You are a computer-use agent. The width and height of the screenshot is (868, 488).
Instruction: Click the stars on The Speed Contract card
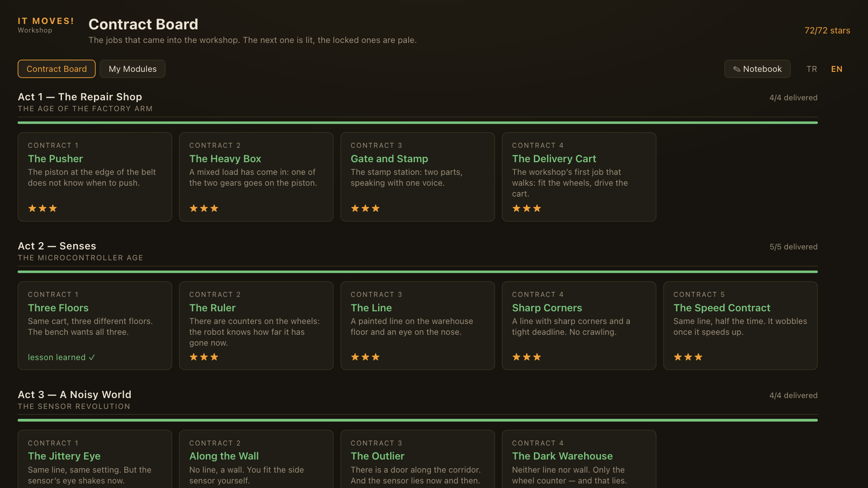pyautogui.click(x=688, y=357)
